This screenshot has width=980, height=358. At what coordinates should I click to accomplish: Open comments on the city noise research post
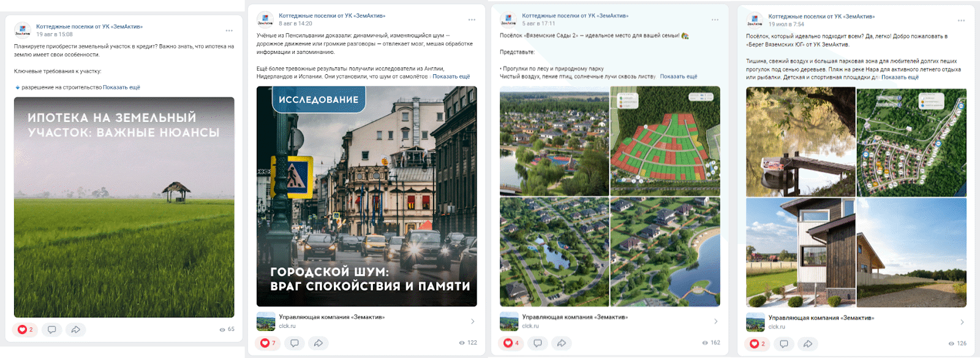(295, 343)
